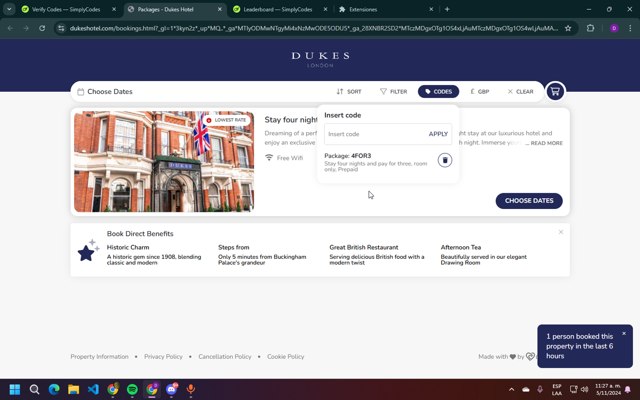
Task: Open Visual Studio Code from taskbar
Action: click(x=93, y=389)
